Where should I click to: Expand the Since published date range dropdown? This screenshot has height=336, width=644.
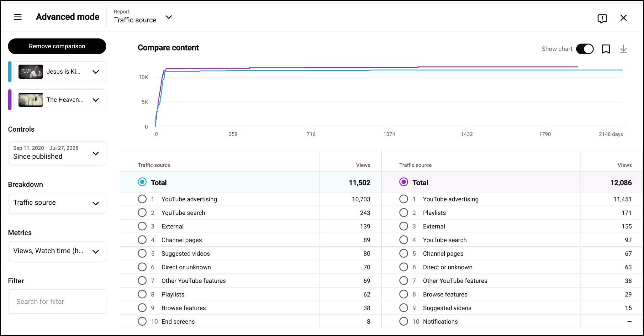pyautogui.click(x=57, y=153)
